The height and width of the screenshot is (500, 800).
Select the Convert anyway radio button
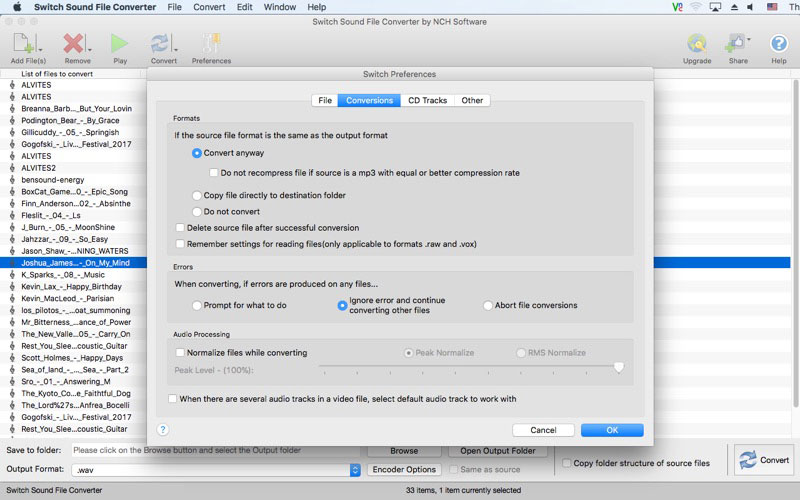[x=196, y=153]
